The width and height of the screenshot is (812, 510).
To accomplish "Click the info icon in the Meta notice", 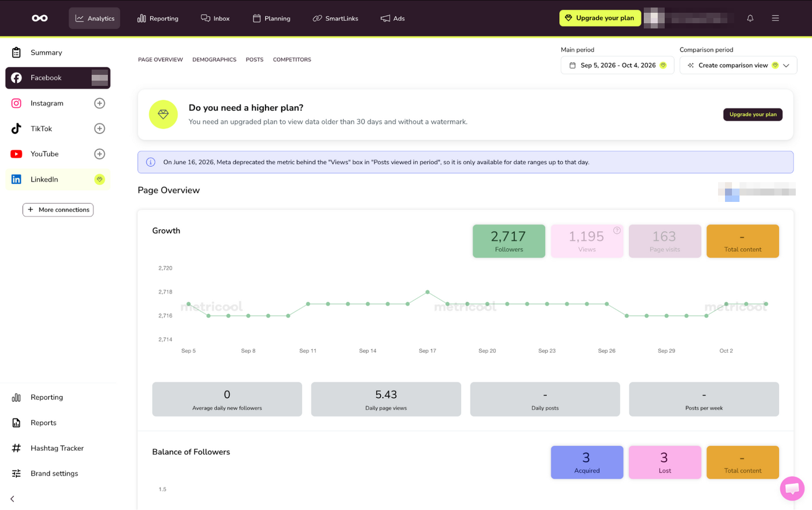I will (151, 162).
